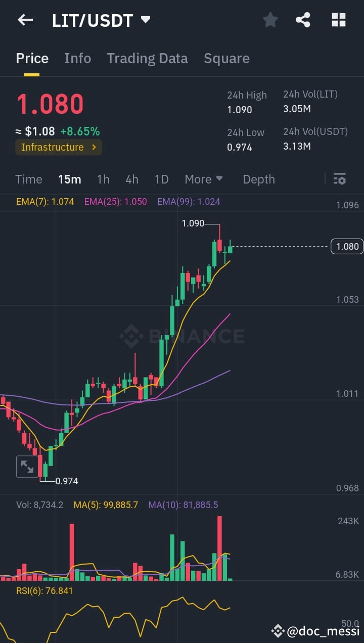
Task: Open the grid layout icon top right
Action: tap(338, 20)
